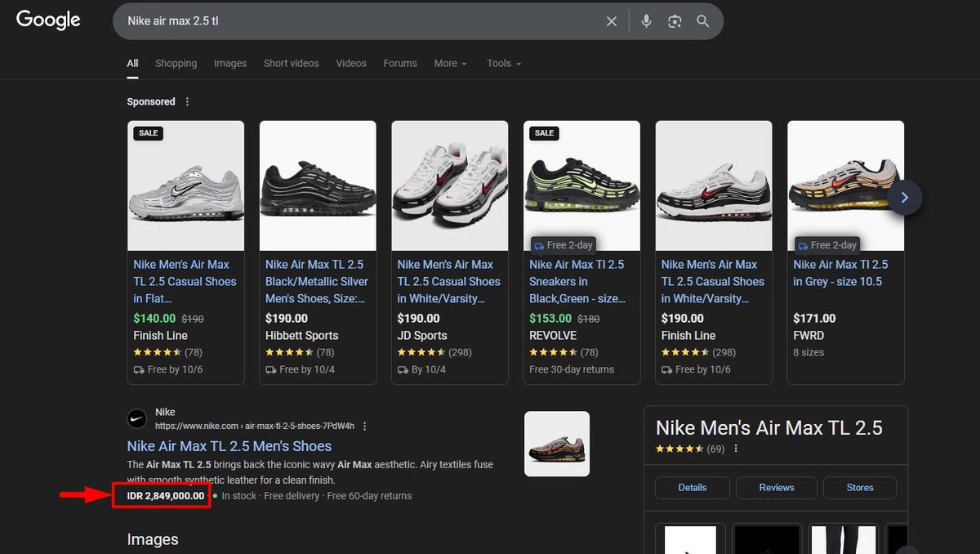Open the Sponsored section options menu
The image size is (980, 554).
187,101
